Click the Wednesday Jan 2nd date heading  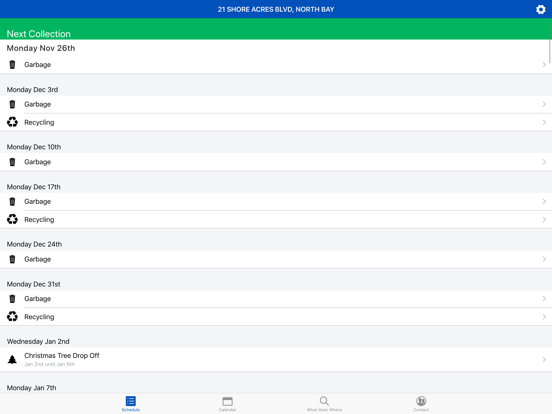[x=38, y=341]
